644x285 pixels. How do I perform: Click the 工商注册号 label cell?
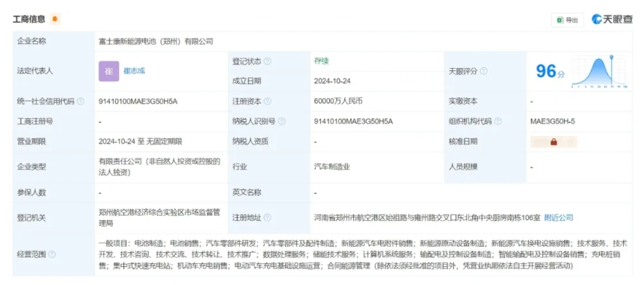[54, 121]
